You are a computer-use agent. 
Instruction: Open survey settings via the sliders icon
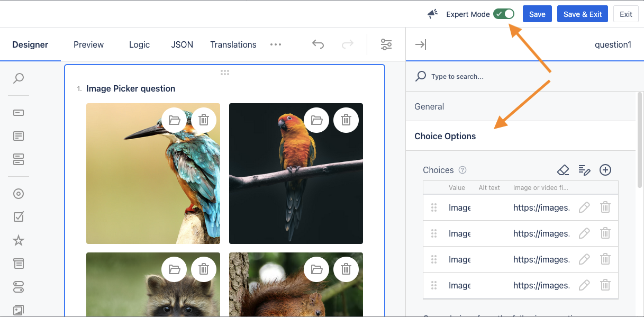(x=386, y=44)
